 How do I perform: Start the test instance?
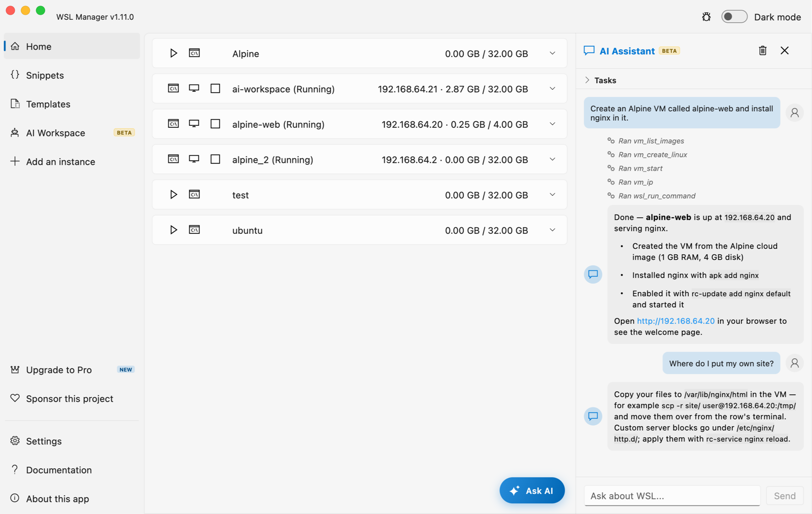click(x=173, y=194)
